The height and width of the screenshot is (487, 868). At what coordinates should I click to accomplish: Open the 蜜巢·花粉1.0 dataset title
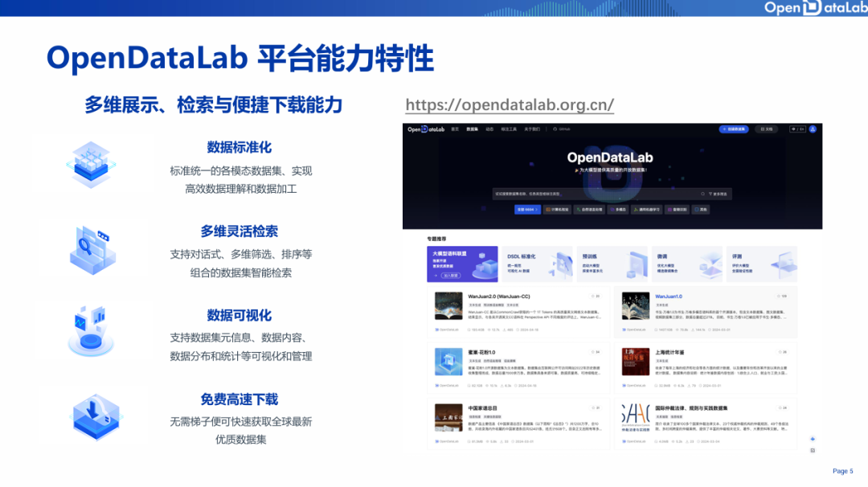click(x=481, y=353)
